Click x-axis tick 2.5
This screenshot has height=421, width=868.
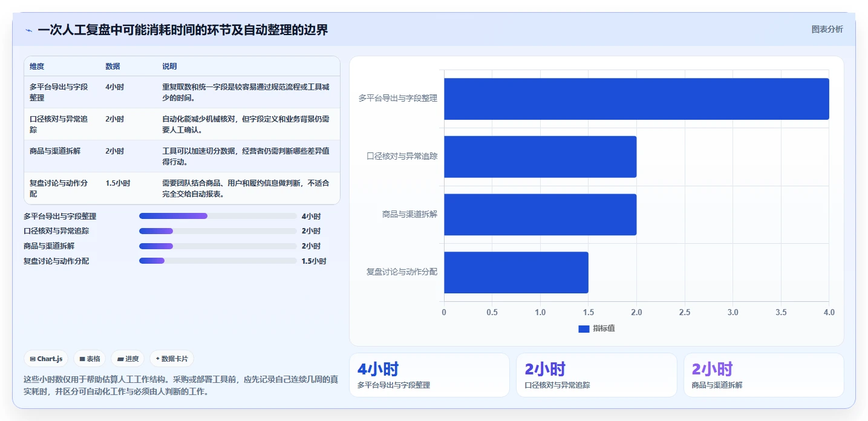tap(685, 312)
